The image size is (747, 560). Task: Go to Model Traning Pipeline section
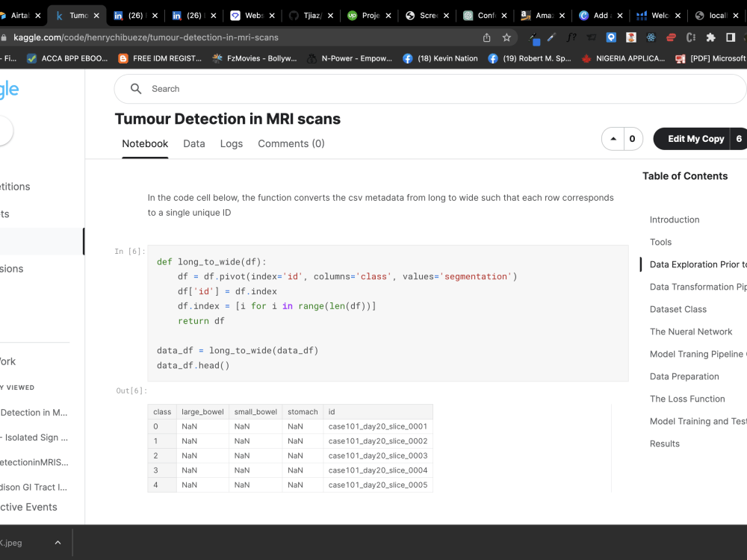[698, 354]
